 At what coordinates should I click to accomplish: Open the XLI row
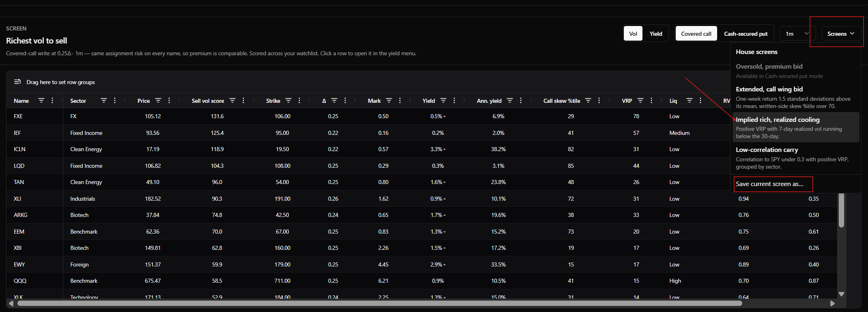coord(422,199)
